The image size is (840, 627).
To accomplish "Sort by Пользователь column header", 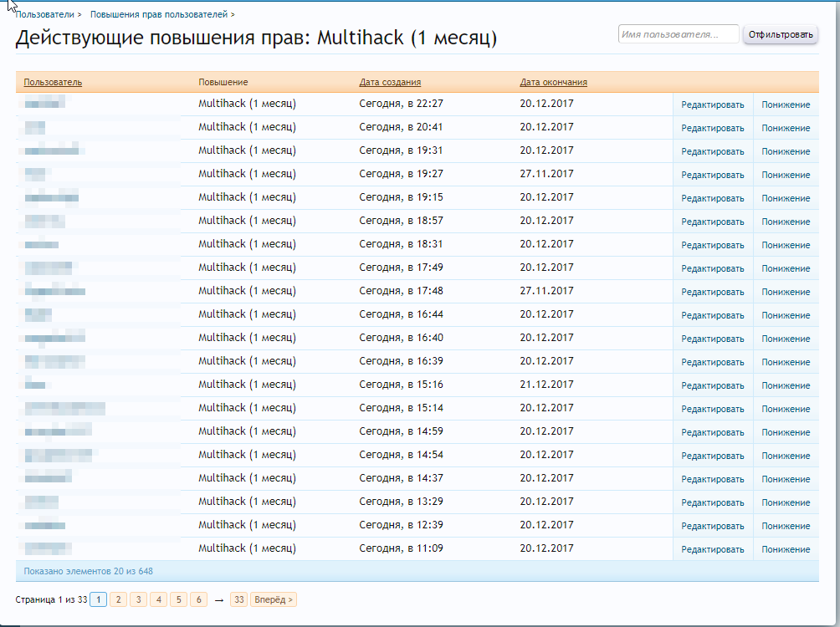I will [53, 83].
